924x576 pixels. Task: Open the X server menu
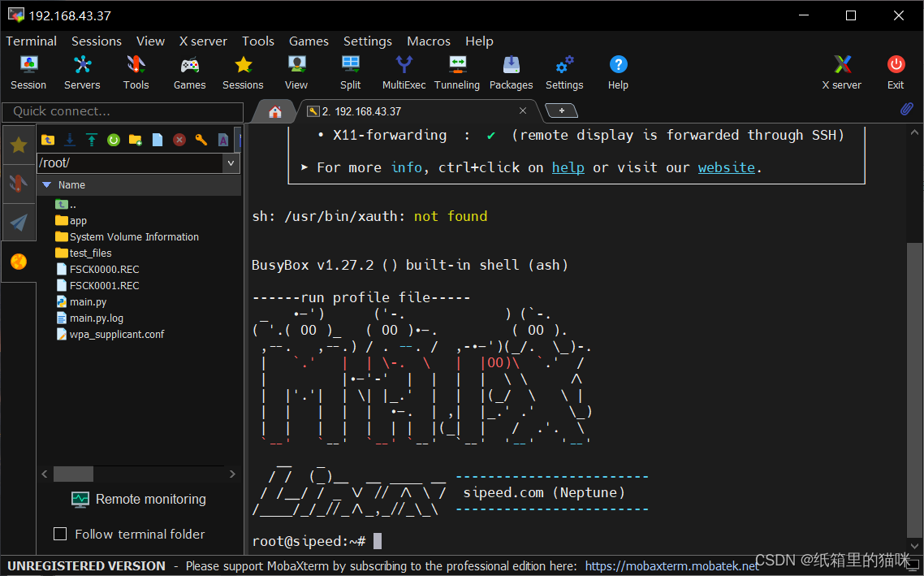coord(203,41)
